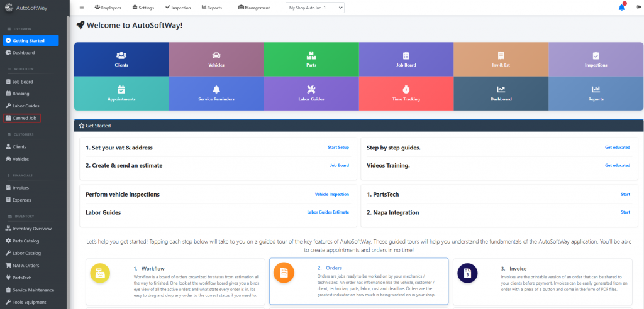
Task: Open the My Shop Auto Inc dropdown
Action: pos(315,8)
